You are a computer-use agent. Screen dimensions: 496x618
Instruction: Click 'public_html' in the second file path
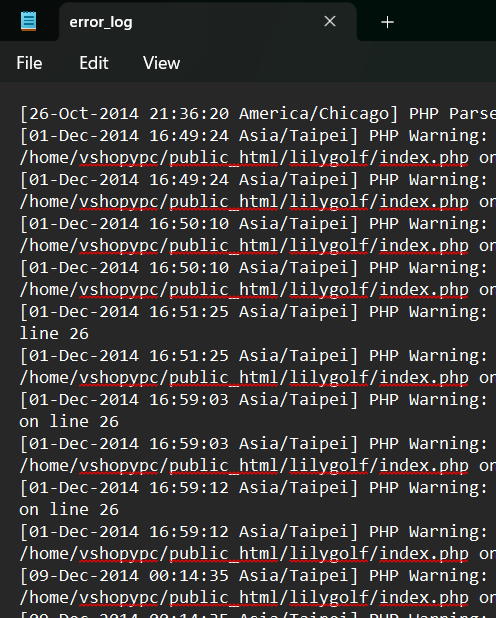(224, 202)
